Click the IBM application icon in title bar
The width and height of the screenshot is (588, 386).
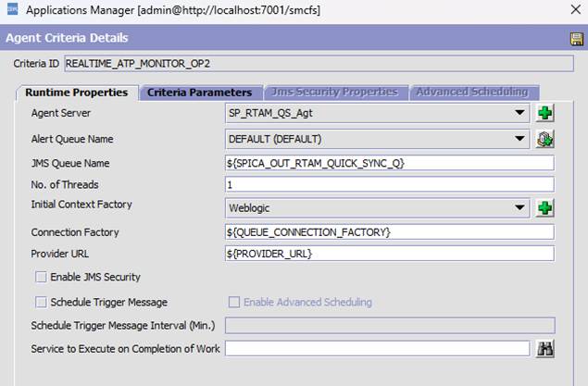click(11, 12)
